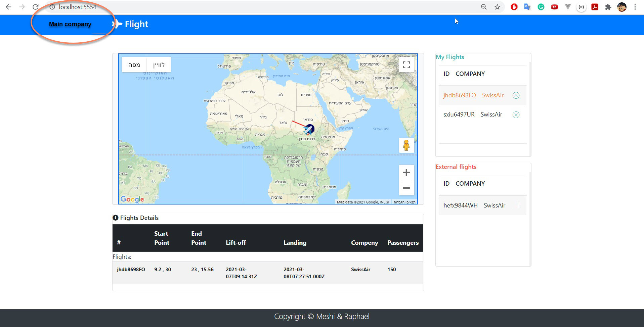Click the airplane marker on the map
Screen dimensions: 644x327
pos(309,130)
